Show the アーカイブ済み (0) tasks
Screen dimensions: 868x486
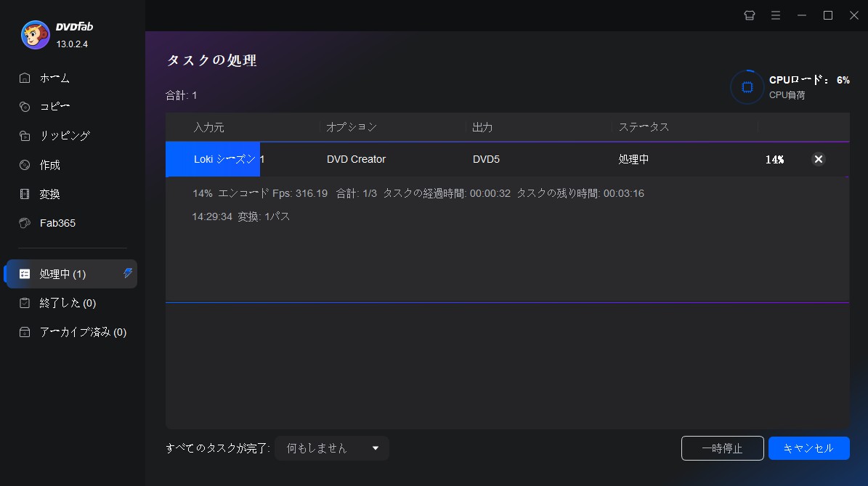[x=83, y=332]
